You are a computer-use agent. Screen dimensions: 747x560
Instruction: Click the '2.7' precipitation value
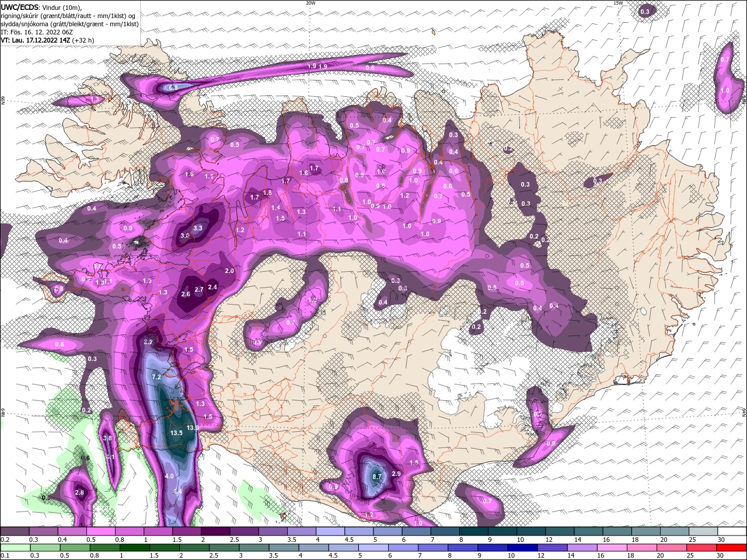(x=199, y=290)
